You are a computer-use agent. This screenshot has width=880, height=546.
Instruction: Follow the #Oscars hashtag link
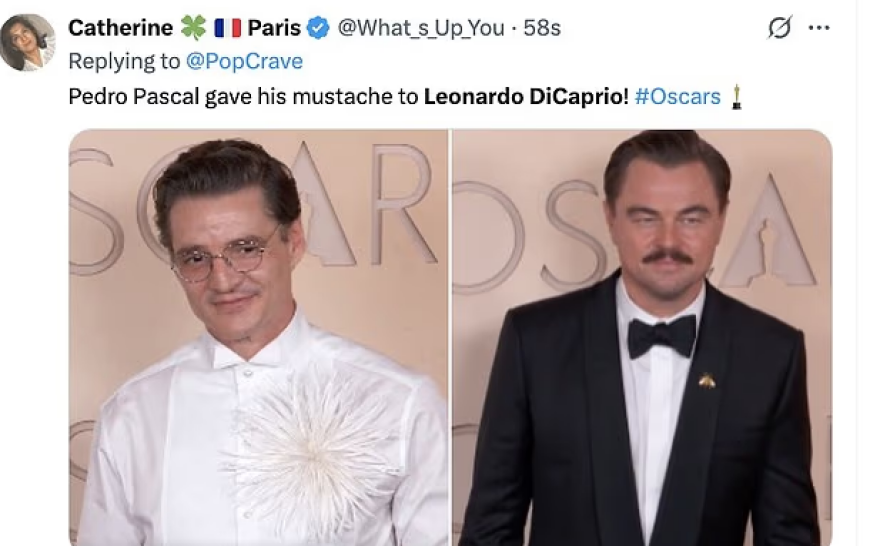[677, 97]
